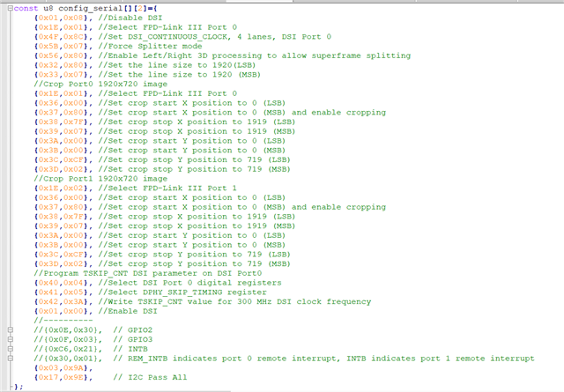Click the '//Enable DSI' comment
The image size is (564, 392).
point(128,311)
